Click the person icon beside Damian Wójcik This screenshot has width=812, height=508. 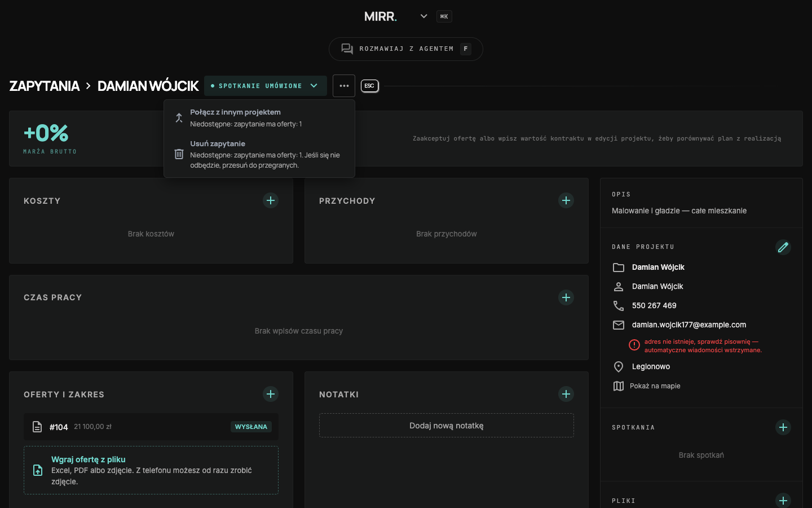[619, 286]
